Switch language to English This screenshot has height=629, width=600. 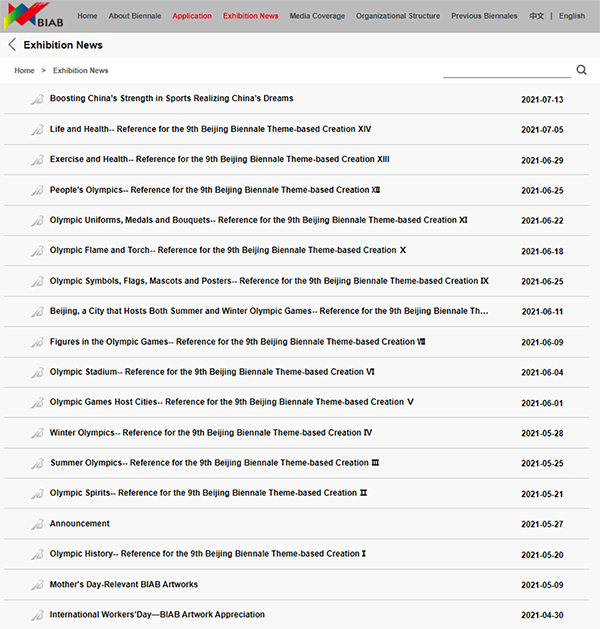[572, 16]
